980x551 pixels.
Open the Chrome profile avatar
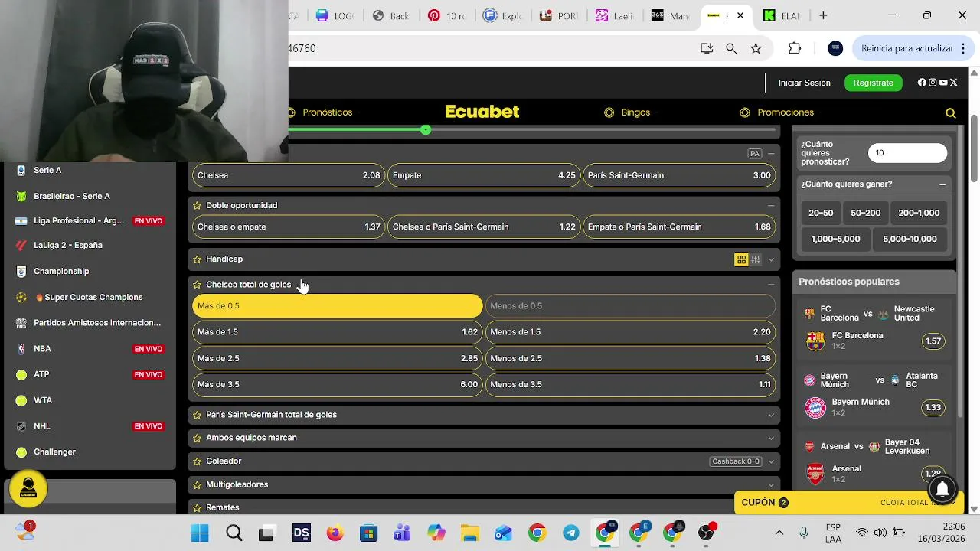pyautogui.click(x=835, y=48)
